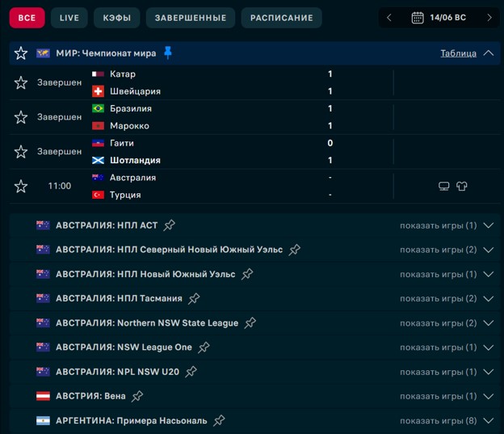Switch to the LIVE tab
The height and width of the screenshot is (434, 504).
(x=69, y=18)
